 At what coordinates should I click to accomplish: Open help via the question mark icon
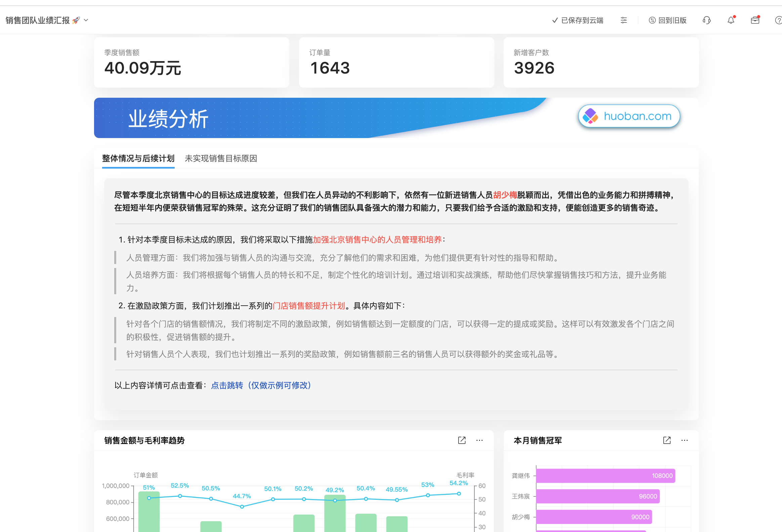coord(778,20)
